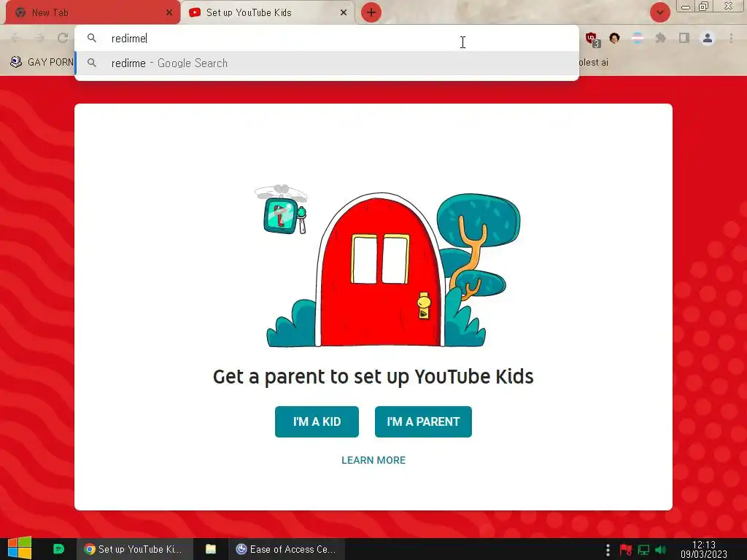Minimize the Chrome window

[686, 7]
